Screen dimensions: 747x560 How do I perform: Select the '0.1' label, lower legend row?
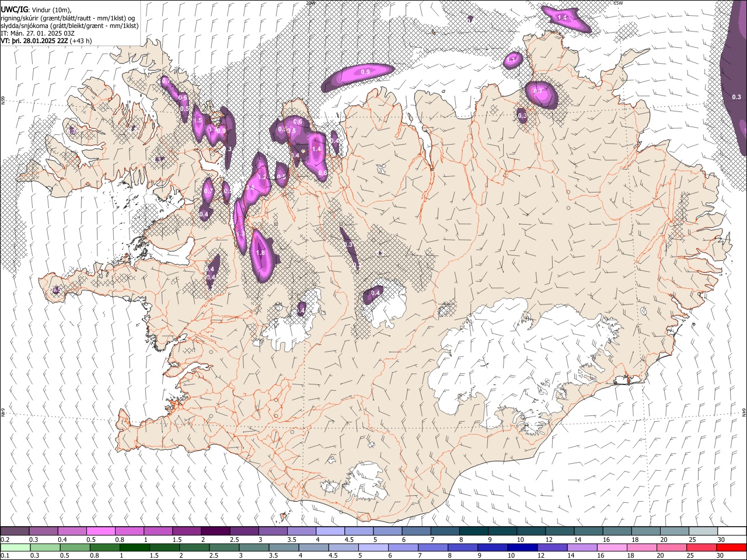click(x=5, y=556)
